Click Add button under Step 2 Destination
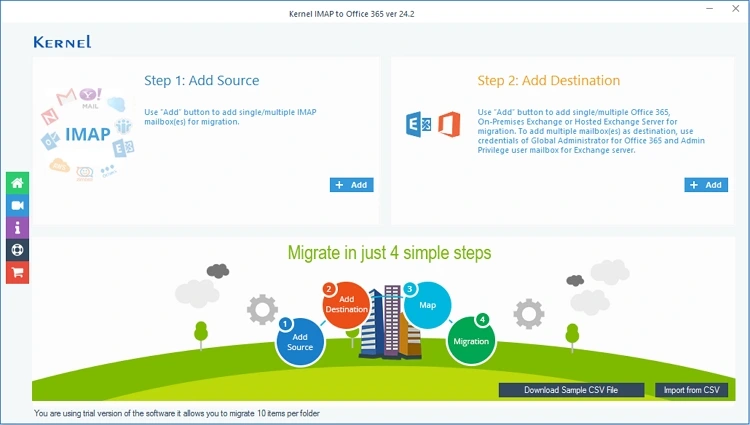750x425 pixels. pyautogui.click(x=706, y=185)
